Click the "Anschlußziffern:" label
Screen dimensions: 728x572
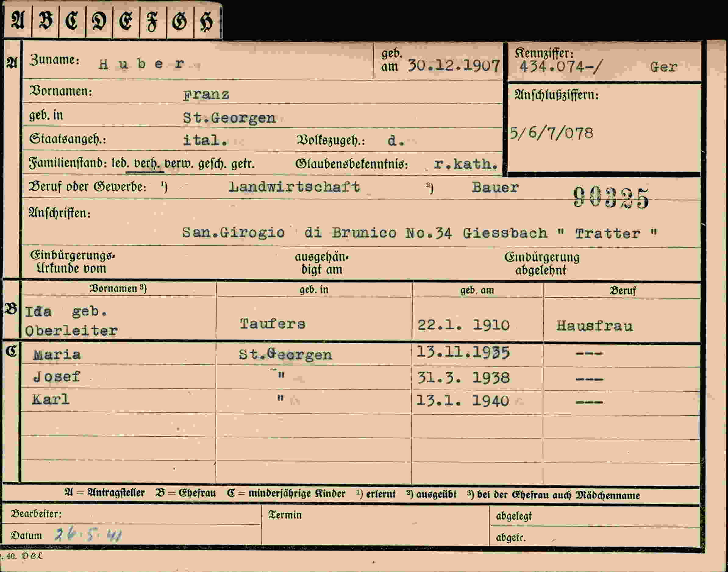click(557, 95)
